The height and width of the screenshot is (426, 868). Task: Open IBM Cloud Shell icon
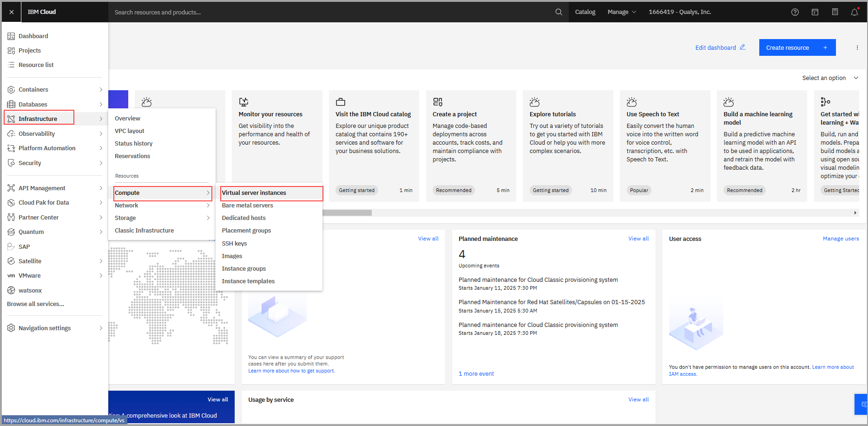(815, 12)
